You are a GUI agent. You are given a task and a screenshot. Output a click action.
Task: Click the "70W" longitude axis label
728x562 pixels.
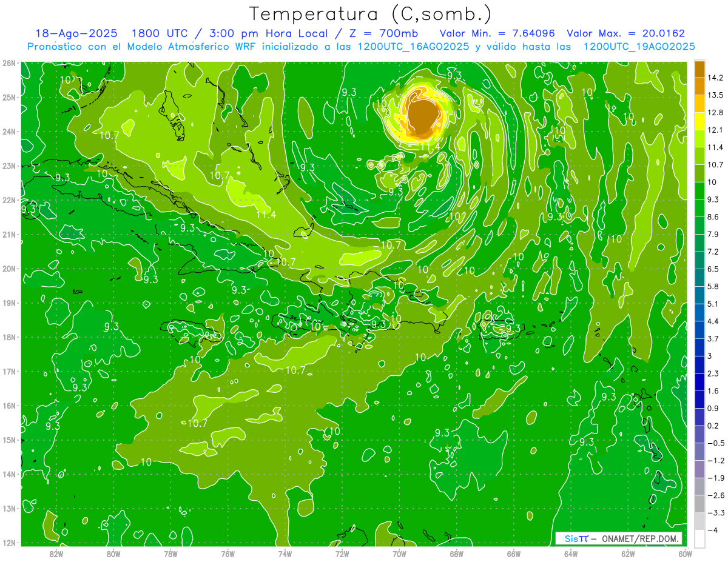coord(399,554)
